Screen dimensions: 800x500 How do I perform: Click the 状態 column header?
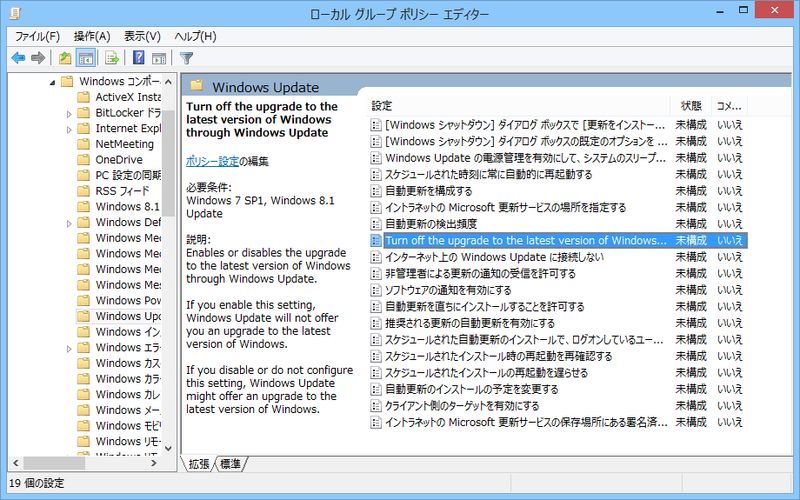click(x=690, y=106)
